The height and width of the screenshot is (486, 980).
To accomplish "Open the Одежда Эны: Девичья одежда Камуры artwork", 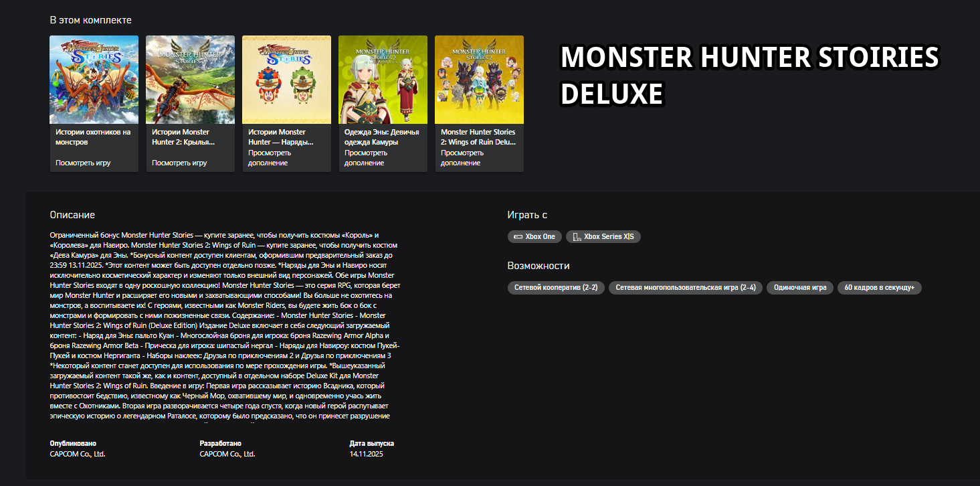I will point(383,80).
